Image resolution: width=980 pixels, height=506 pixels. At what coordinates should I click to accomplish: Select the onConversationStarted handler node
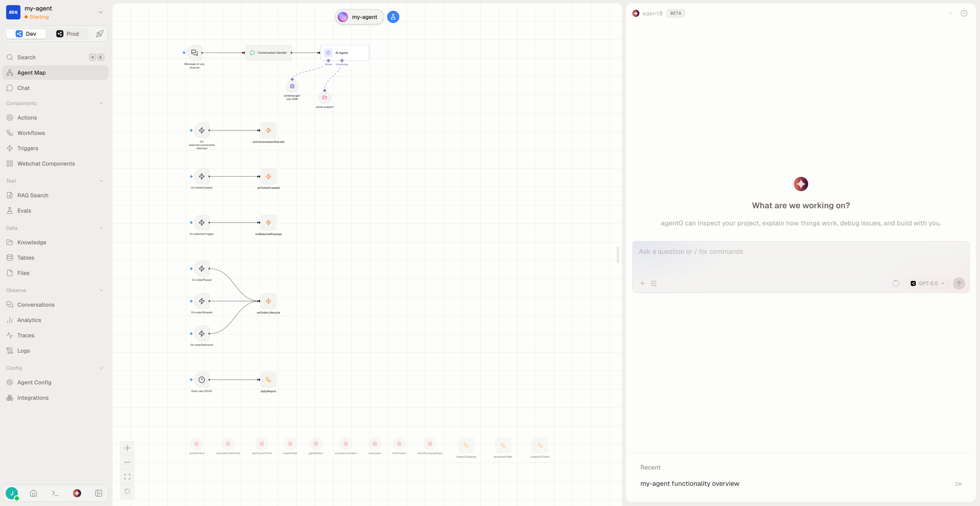(x=268, y=130)
